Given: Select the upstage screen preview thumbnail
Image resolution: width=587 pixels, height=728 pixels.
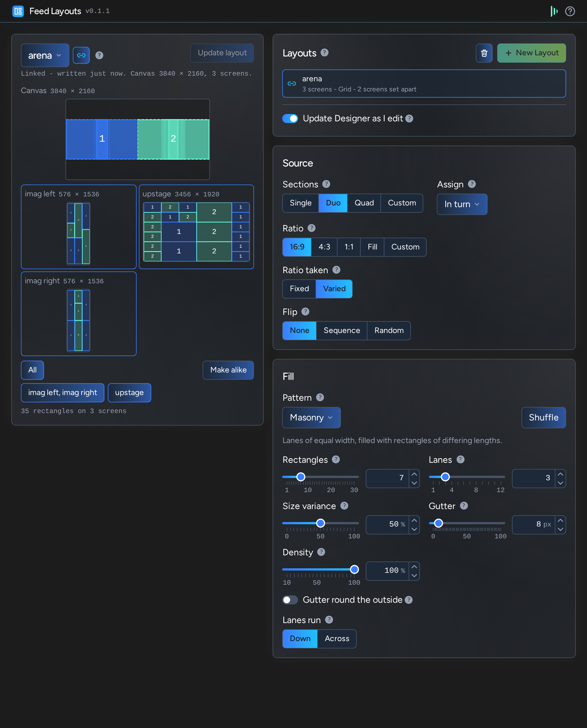Looking at the screenshot, I should (x=196, y=227).
